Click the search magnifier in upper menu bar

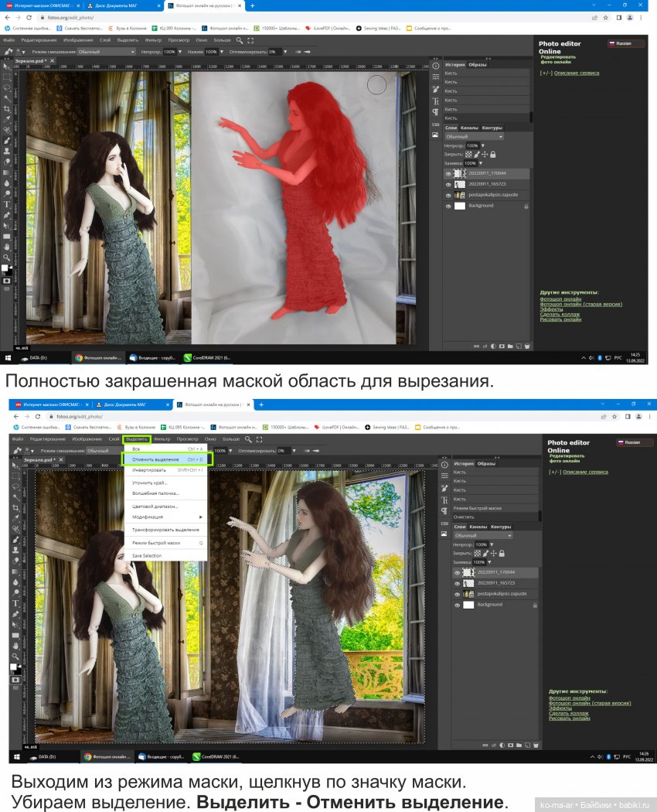[240, 39]
